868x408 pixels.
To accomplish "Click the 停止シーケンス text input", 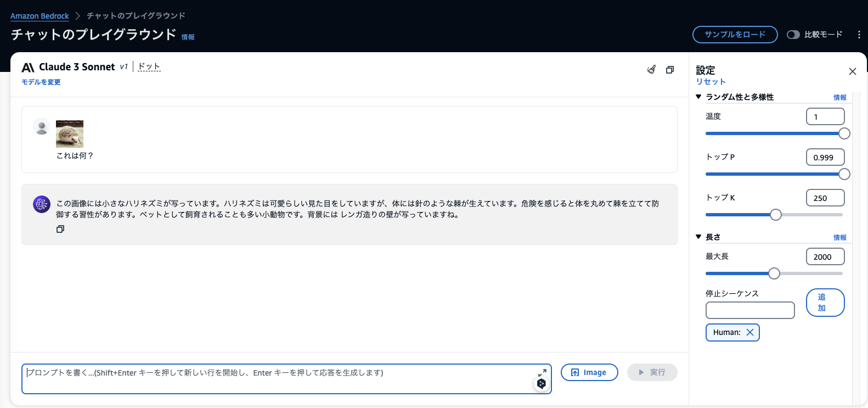I will click(x=750, y=310).
